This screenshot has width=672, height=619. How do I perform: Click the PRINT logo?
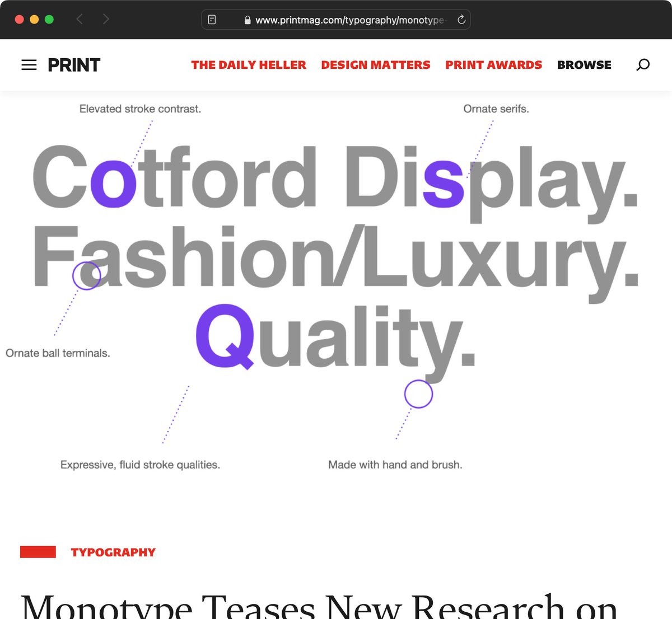74,65
